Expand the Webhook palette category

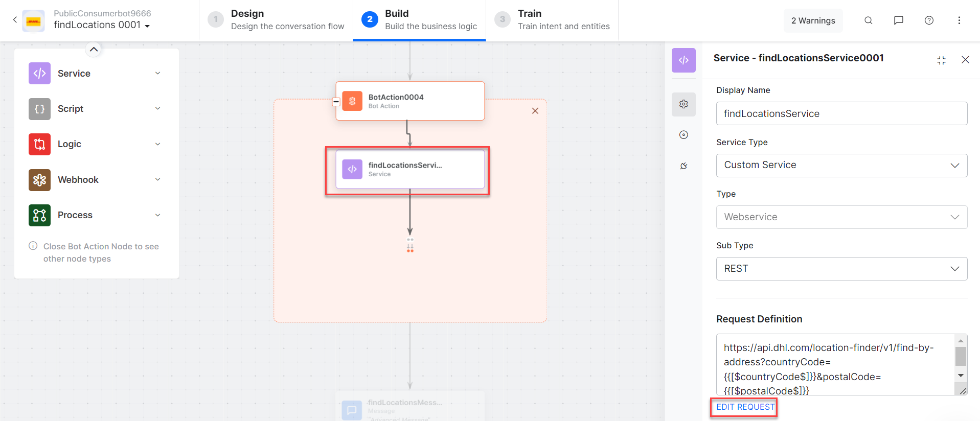[158, 179]
